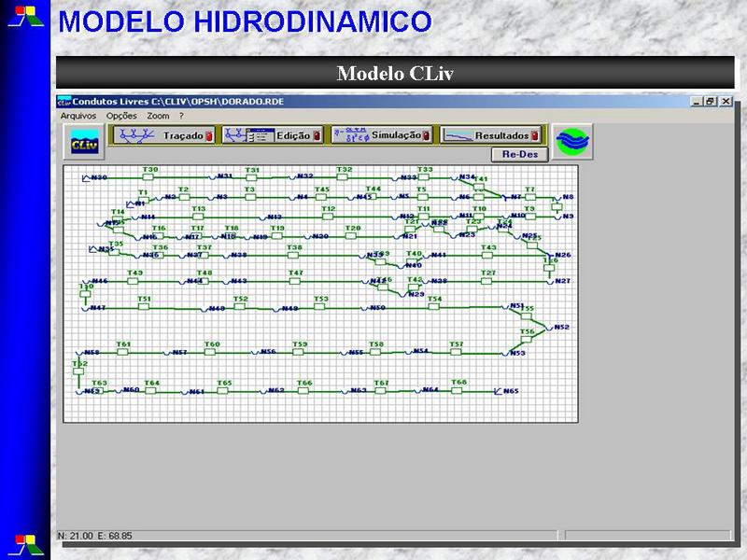The height and width of the screenshot is (560, 747).
Task: Select conduit box T58
Action: 375,352
